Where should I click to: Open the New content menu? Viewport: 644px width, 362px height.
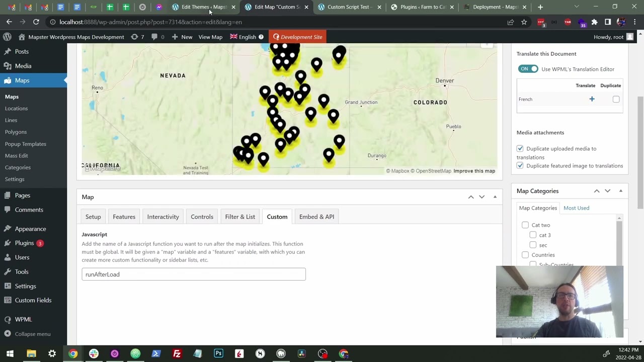click(182, 37)
